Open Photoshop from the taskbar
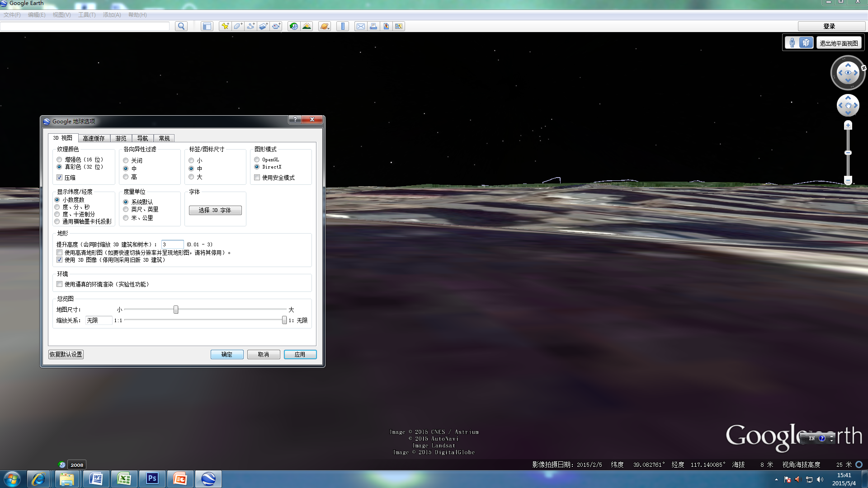Image resolution: width=868 pixels, height=488 pixels. pos(152,479)
